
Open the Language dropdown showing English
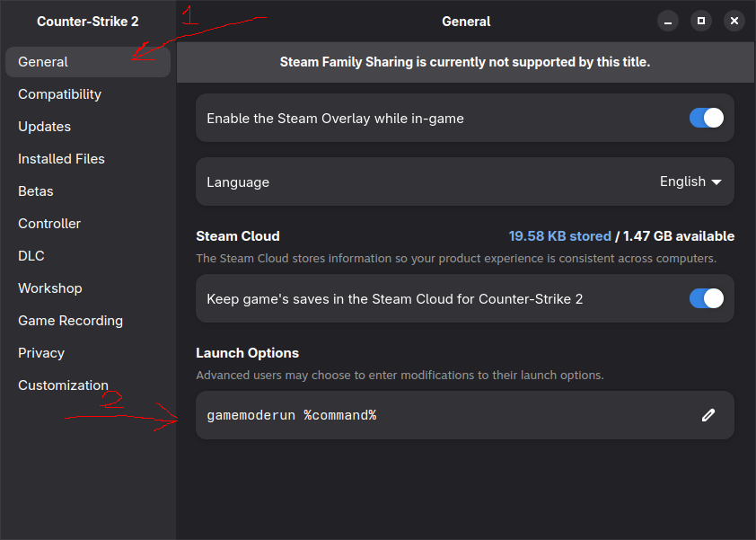pyautogui.click(x=690, y=181)
